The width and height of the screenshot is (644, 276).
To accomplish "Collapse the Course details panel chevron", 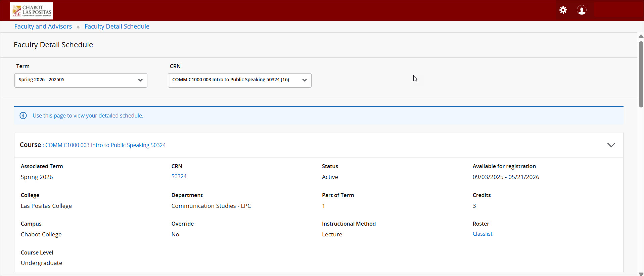I will click(611, 145).
